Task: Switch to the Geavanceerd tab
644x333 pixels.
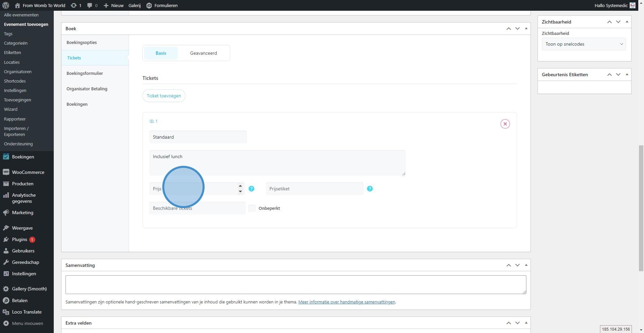Action: click(x=203, y=53)
